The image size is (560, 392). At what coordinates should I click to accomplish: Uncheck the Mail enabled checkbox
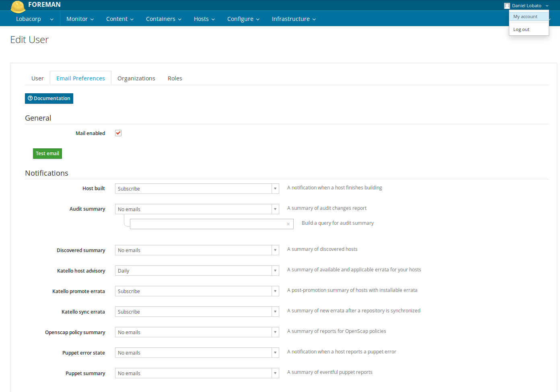pyautogui.click(x=118, y=133)
